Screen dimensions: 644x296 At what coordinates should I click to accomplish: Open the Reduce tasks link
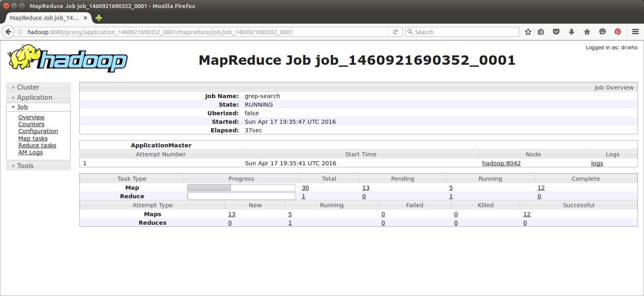37,145
